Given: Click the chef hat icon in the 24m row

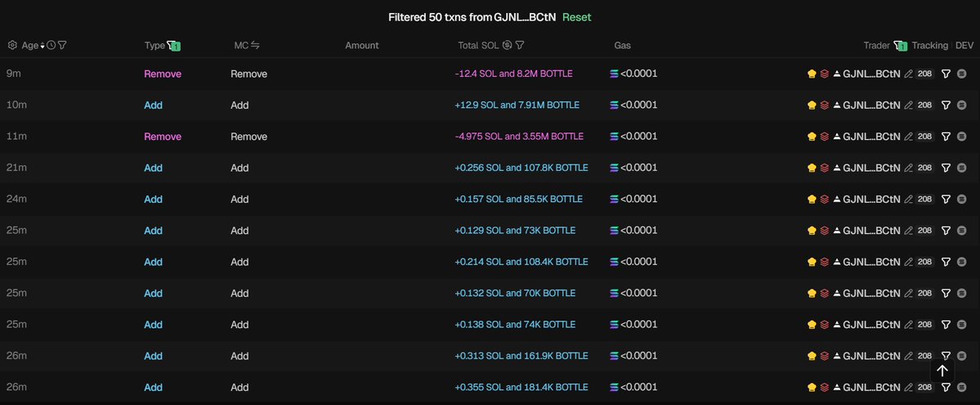Looking at the screenshot, I should pos(812,199).
